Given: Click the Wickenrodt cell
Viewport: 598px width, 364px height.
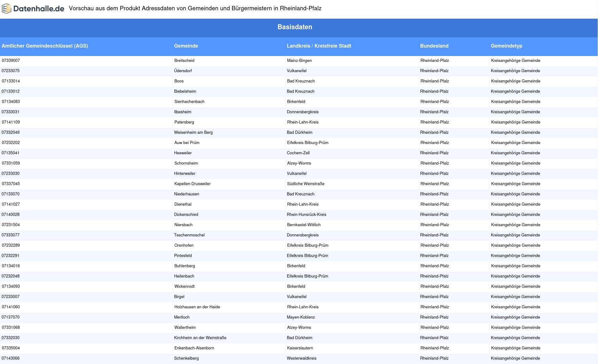Looking at the screenshot, I should coord(229,287).
